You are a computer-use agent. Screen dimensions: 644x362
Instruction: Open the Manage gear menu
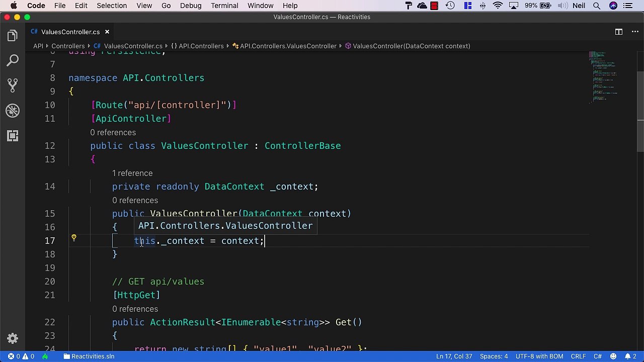click(x=13, y=338)
